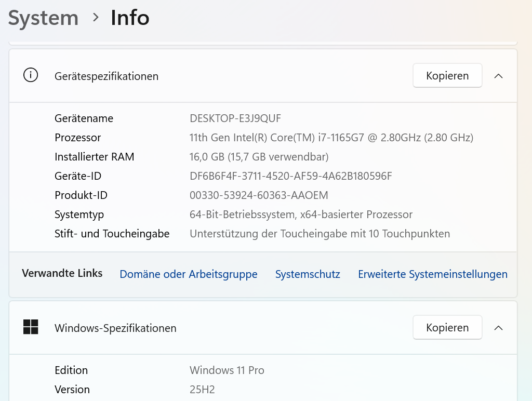Click the Prozessor label
This screenshot has width=532, height=401.
pyautogui.click(x=78, y=138)
